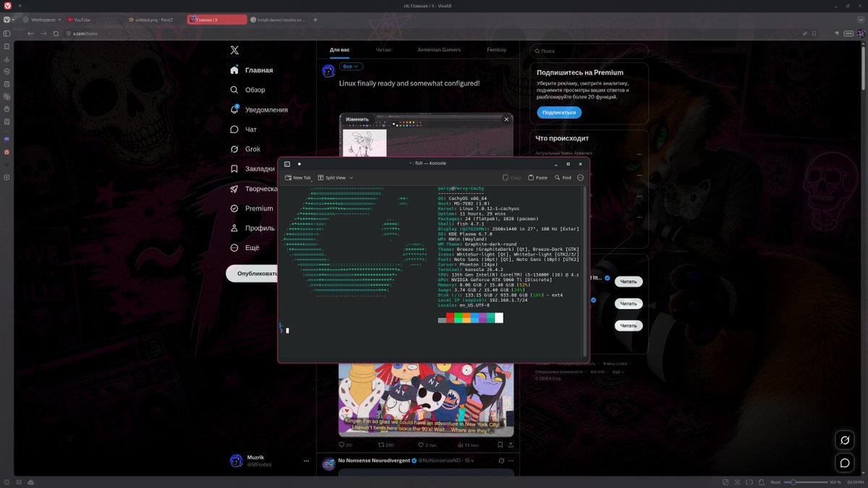868x488 pixels.
Task: Click repost icon showing 290
Action: coord(380,445)
